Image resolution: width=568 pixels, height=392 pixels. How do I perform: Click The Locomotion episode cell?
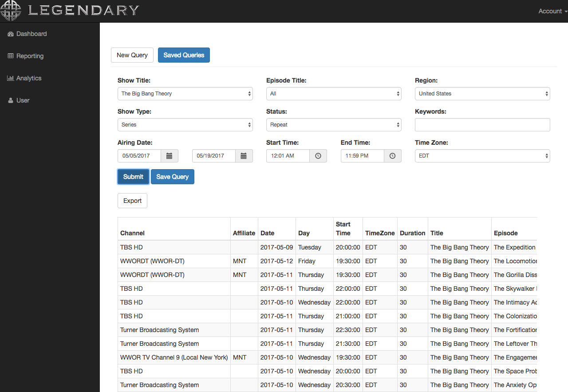pyautogui.click(x=514, y=261)
